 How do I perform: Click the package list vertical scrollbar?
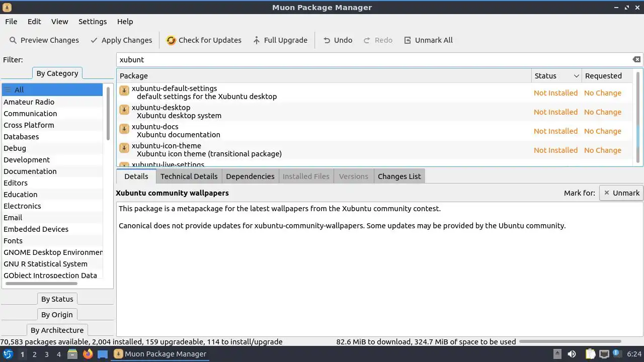tap(638, 117)
